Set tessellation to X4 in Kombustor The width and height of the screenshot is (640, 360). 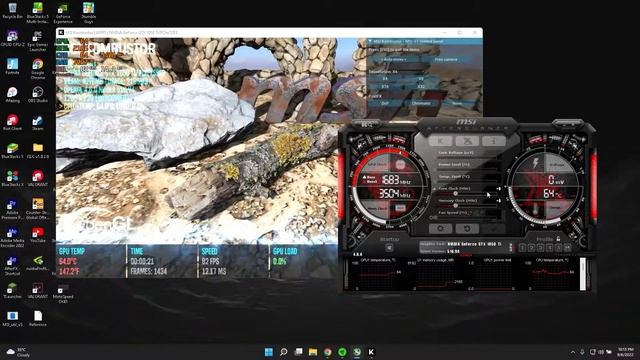(385, 79)
